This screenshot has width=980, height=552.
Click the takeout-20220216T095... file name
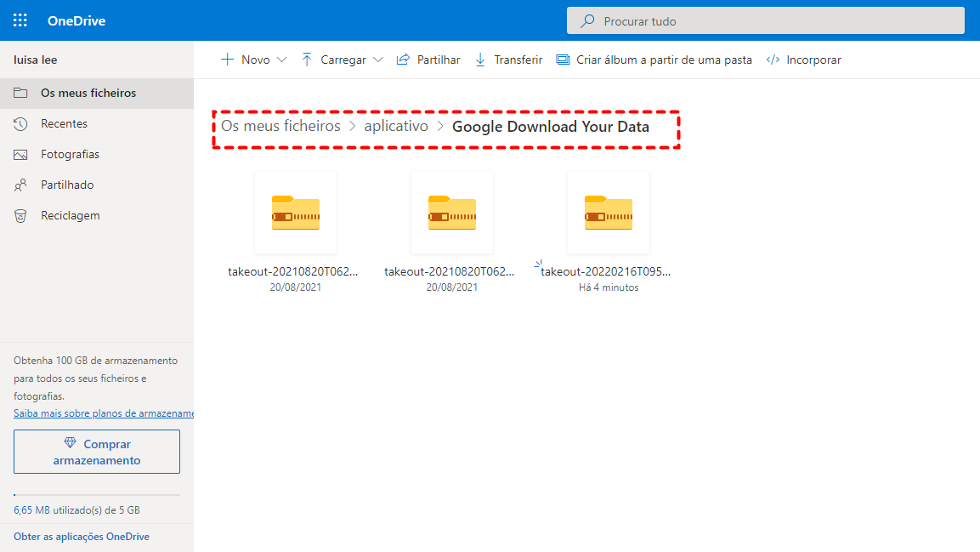(606, 271)
